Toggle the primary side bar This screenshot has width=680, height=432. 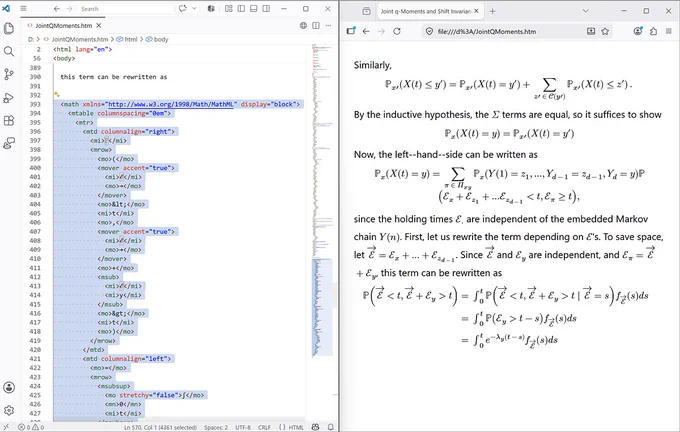241,9
